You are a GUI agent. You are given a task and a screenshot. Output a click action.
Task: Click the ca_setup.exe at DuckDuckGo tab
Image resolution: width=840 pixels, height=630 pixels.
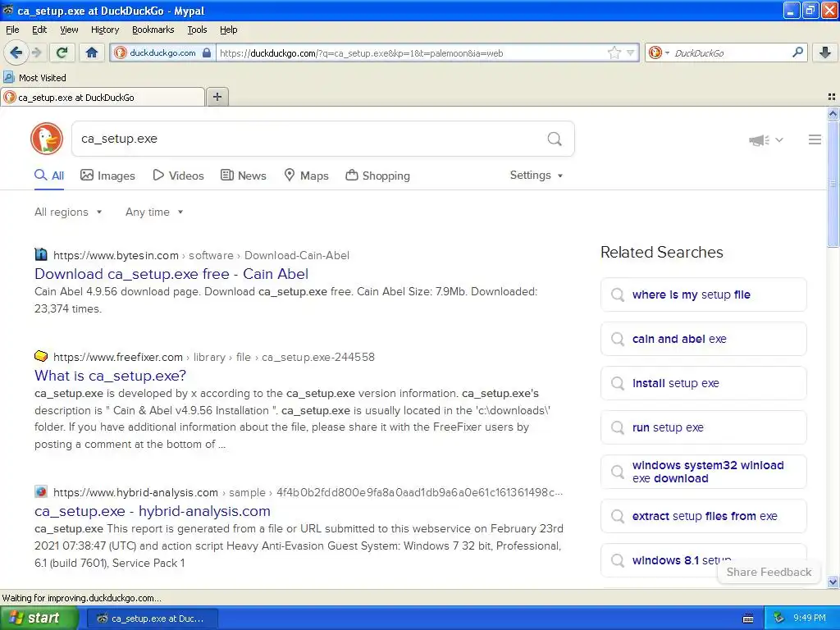click(x=103, y=97)
